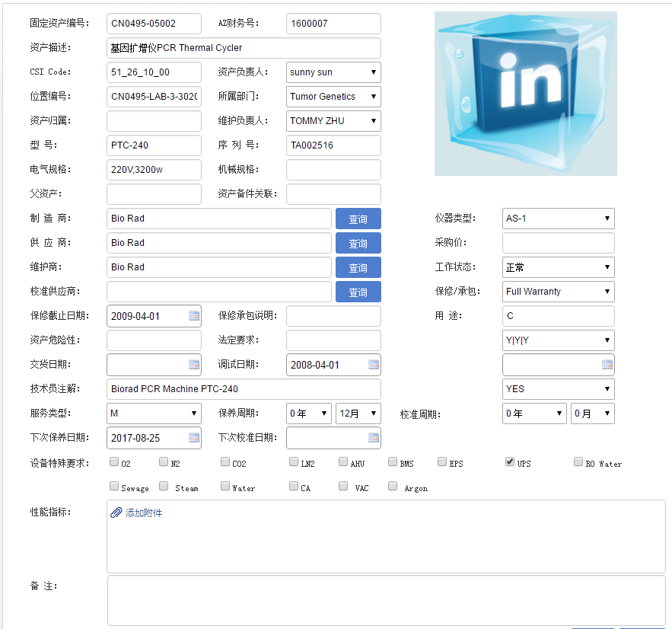Screen dimensions: 672x629
Task: Open the calendar for 下次保养日期 field
Action: click(194, 438)
